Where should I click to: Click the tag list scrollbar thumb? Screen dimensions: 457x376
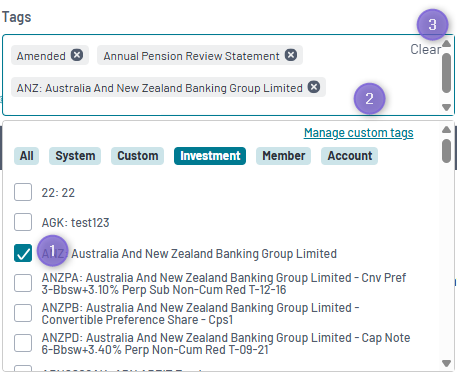(446, 151)
